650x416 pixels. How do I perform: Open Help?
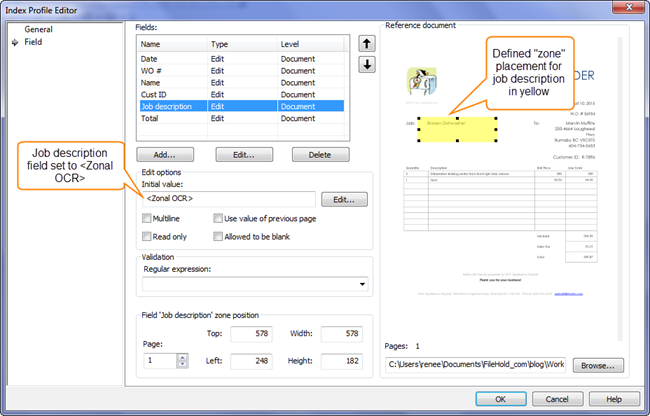[614, 399]
